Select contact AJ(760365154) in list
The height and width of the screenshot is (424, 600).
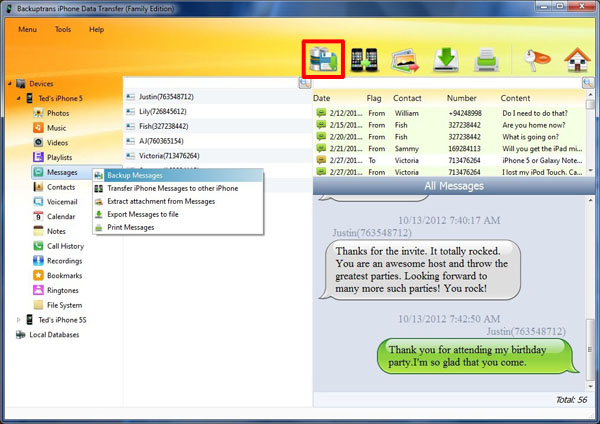[x=217, y=141]
